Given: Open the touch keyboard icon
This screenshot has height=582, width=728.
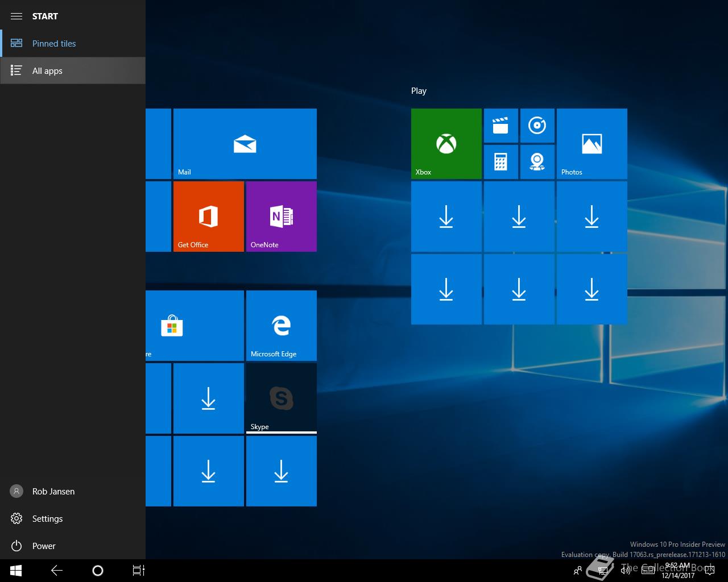Looking at the screenshot, I should pos(648,571).
